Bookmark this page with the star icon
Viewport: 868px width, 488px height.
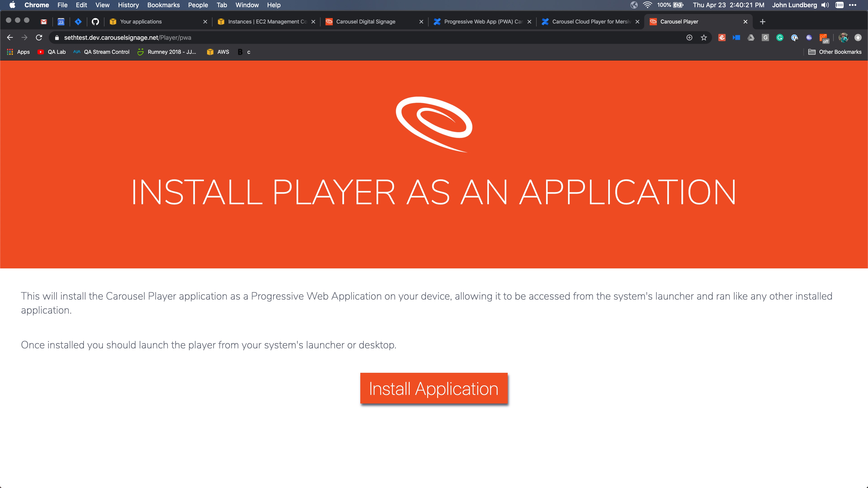click(704, 37)
